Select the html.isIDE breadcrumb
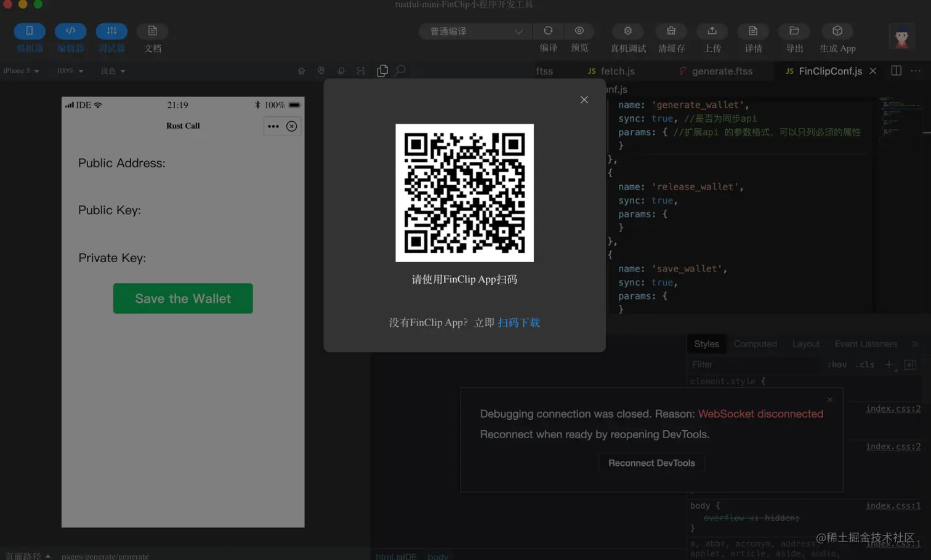Viewport: 931px width, 560px height. [x=397, y=556]
